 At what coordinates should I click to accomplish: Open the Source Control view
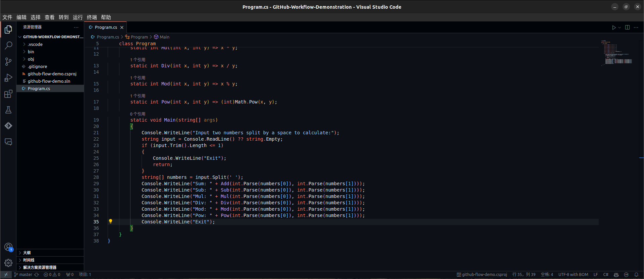8,62
